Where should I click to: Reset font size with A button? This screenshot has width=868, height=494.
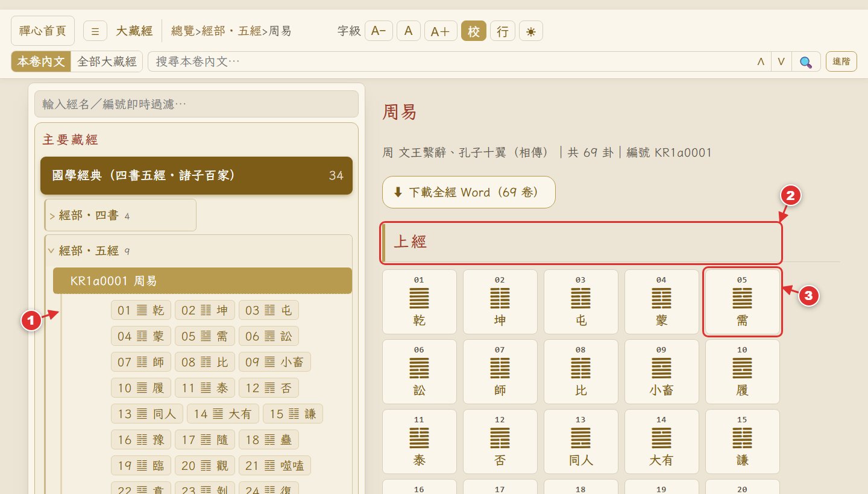408,31
